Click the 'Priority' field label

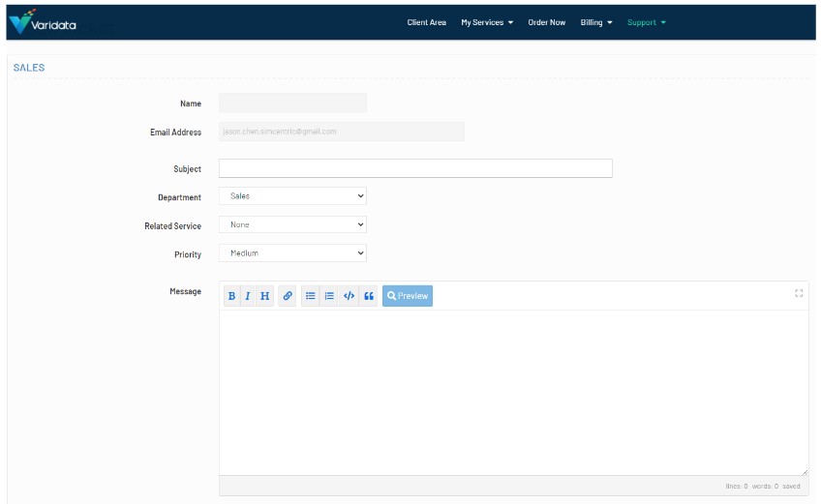(x=188, y=254)
